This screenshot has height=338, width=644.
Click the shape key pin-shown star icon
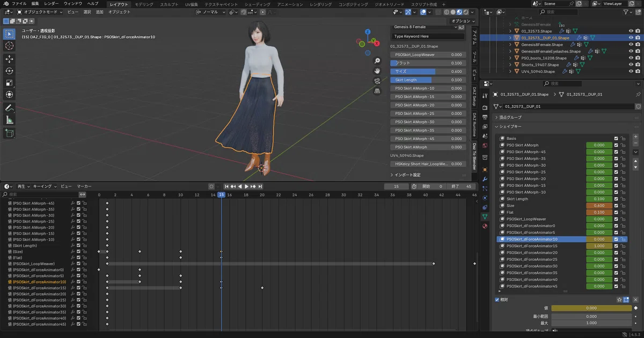pos(619,299)
